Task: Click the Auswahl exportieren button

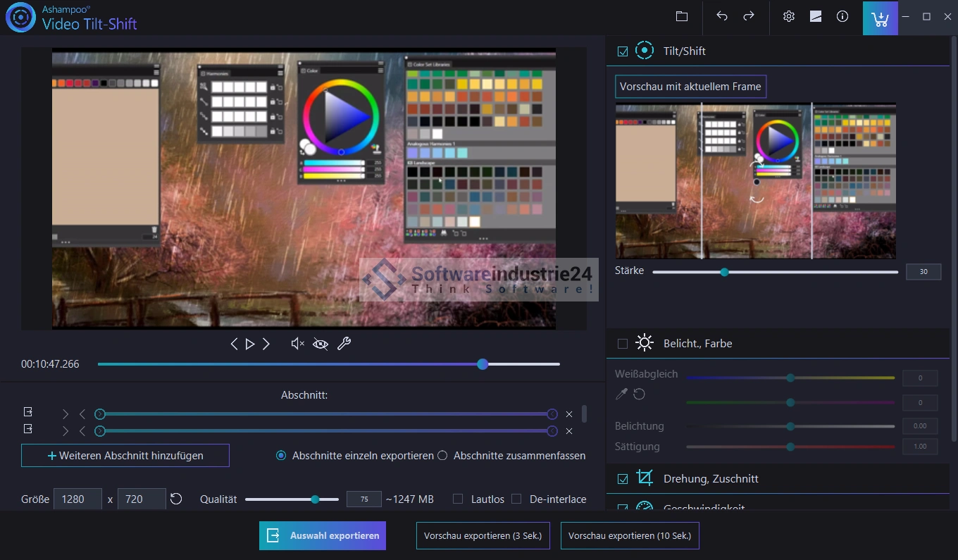Action: [323, 535]
